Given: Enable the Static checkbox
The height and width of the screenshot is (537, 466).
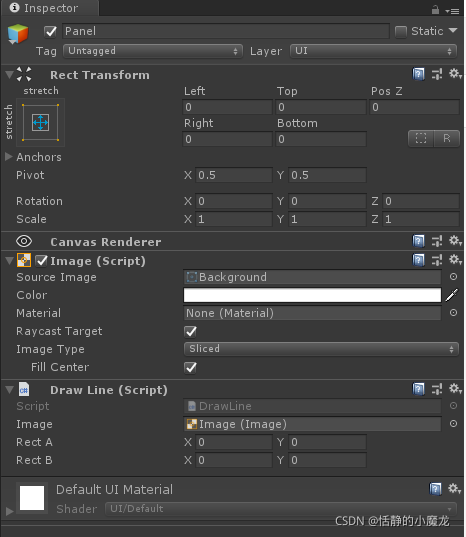Looking at the screenshot, I should click(401, 32).
